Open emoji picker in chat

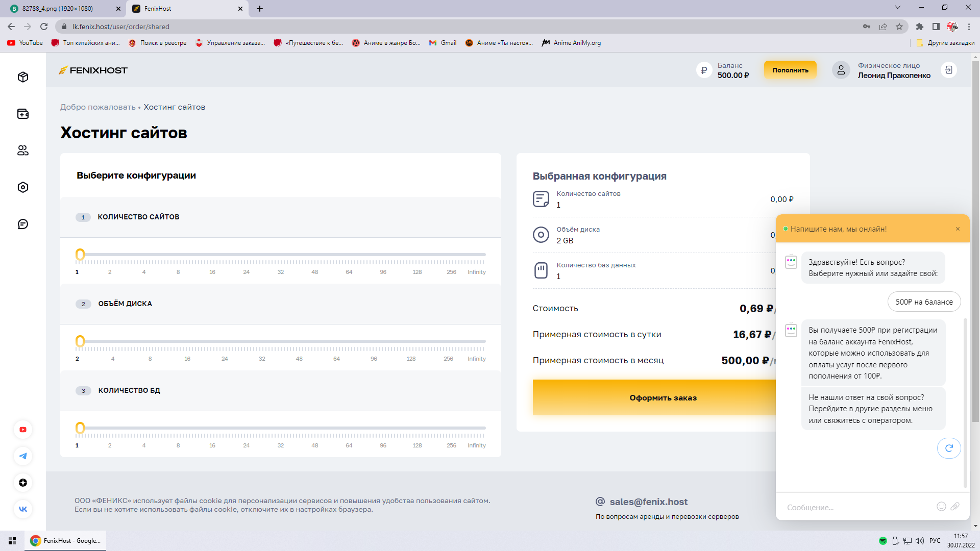click(941, 507)
